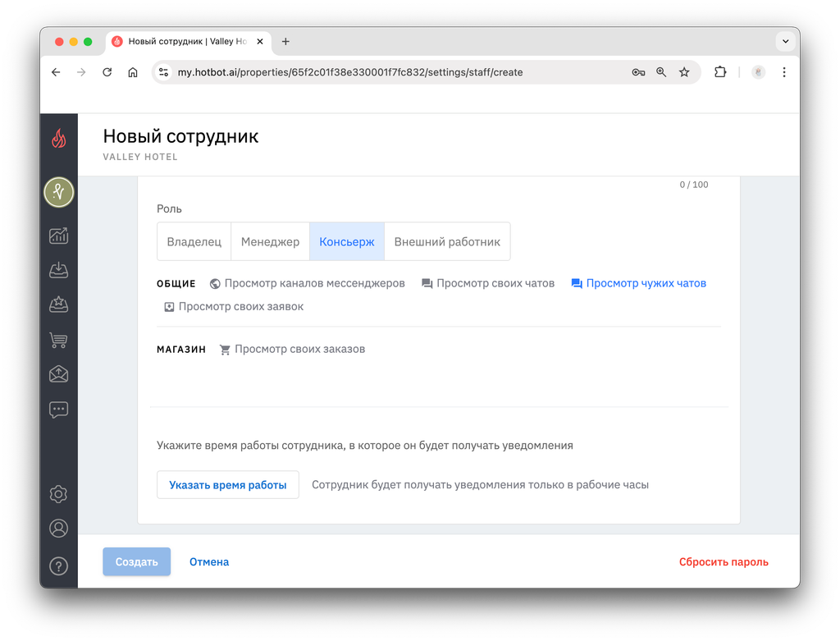The height and width of the screenshot is (641, 840).
Task: Toggle Просмотр каналов мессенджеров permission
Action: (308, 283)
